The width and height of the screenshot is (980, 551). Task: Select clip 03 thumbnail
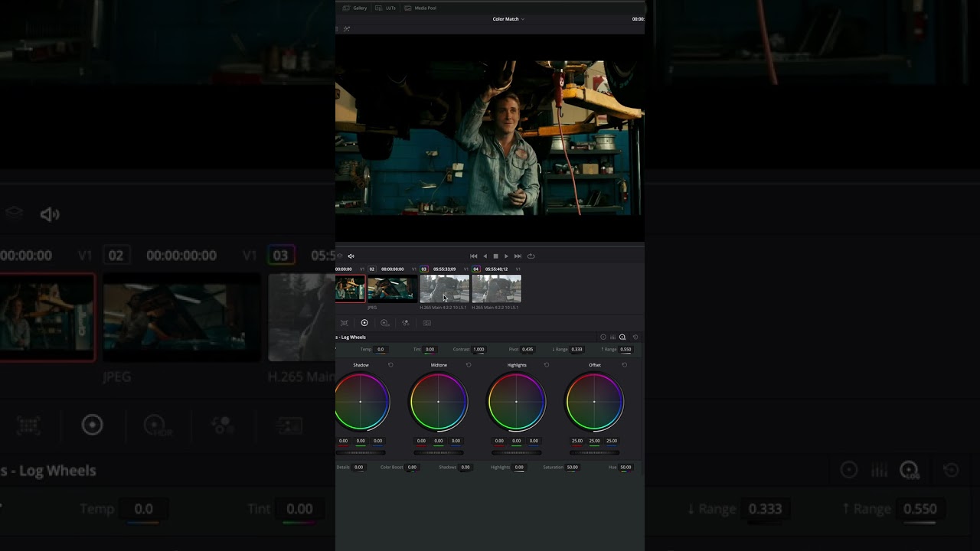coord(444,289)
